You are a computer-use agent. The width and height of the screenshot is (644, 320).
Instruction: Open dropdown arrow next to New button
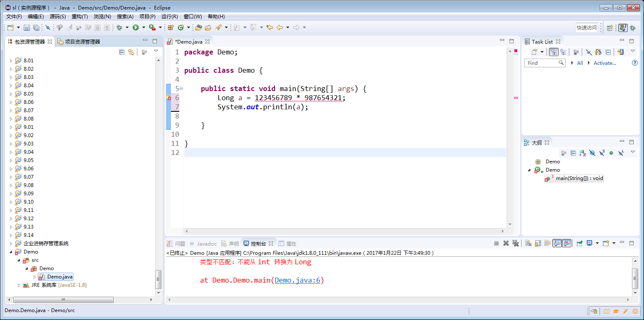18,27
